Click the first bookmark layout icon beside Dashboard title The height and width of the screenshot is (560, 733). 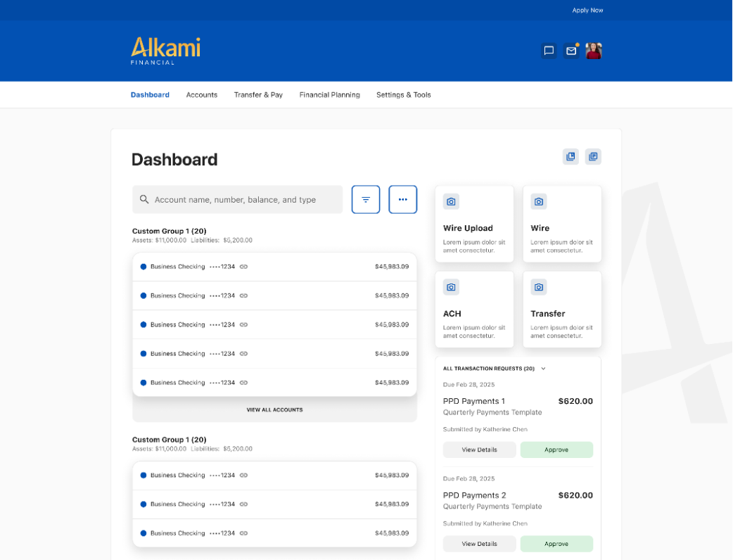point(571,157)
